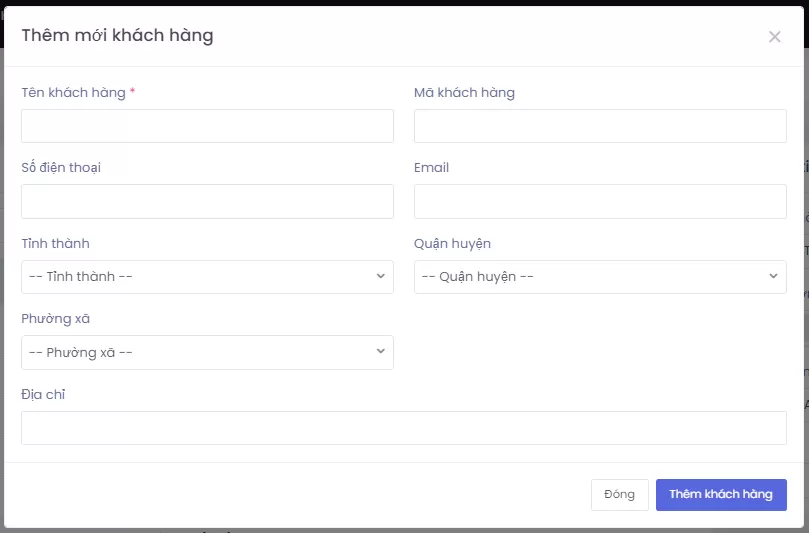Open the Phường xã dropdown list
This screenshot has width=809, height=533.
[x=207, y=352]
